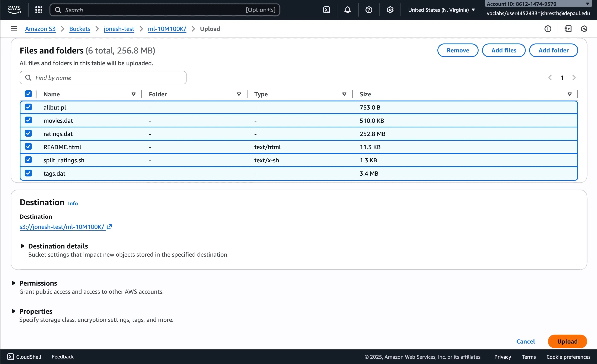Open the S3 info panel icon

click(548, 29)
